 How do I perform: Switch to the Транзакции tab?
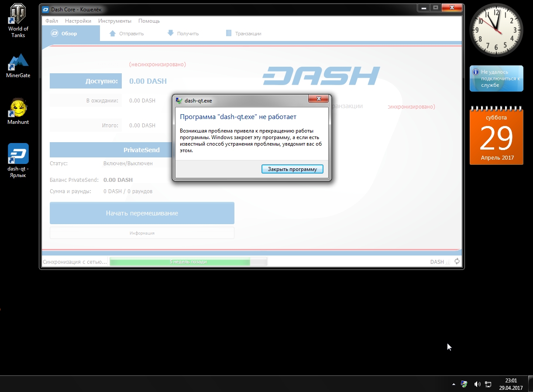pyautogui.click(x=244, y=33)
